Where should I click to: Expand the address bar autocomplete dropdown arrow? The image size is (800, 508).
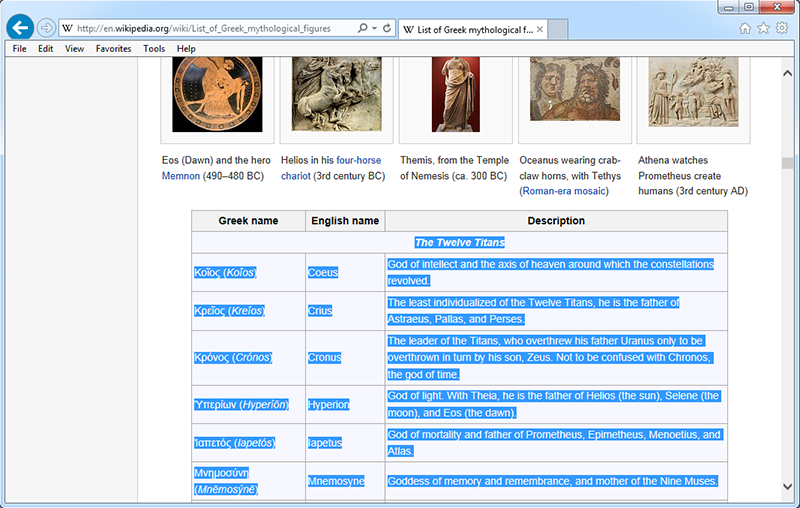[x=373, y=29]
